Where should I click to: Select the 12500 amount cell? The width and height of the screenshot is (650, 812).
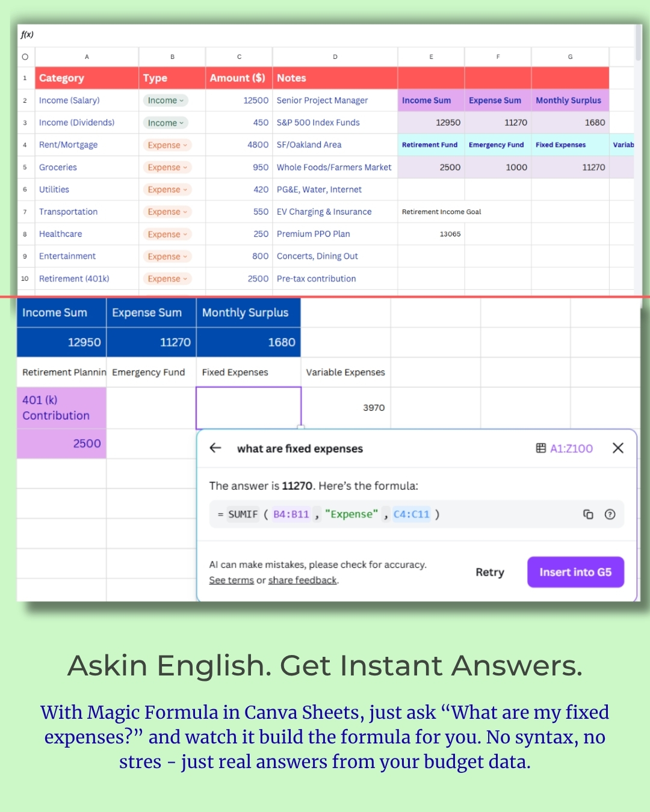click(x=239, y=100)
